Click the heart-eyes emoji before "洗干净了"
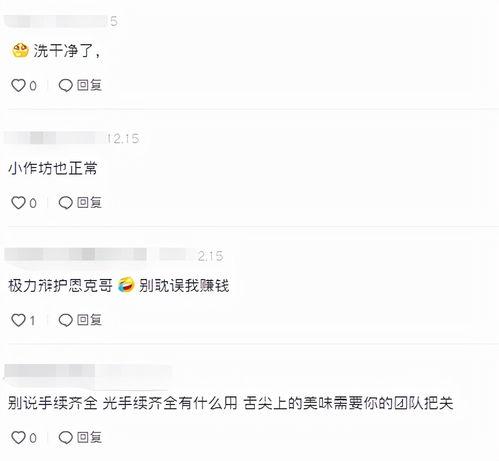 pyautogui.click(x=20, y=51)
